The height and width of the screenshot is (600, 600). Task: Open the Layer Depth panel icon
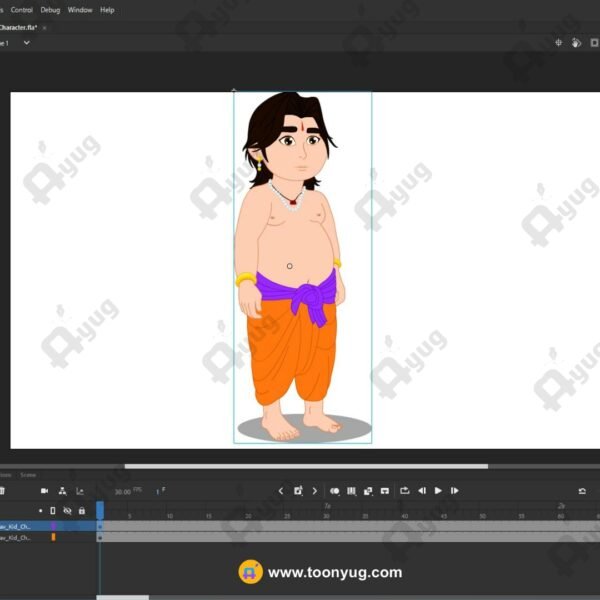[x=80, y=491]
